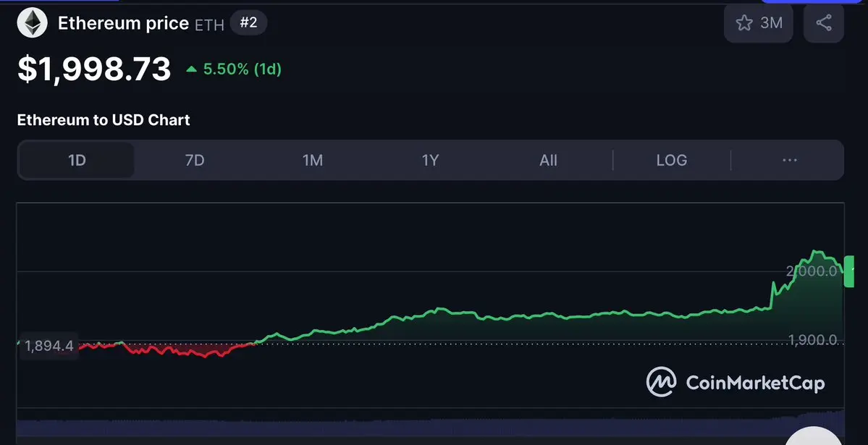Click the Ethereum diamond logo icon
The image size is (868, 445).
(32, 23)
